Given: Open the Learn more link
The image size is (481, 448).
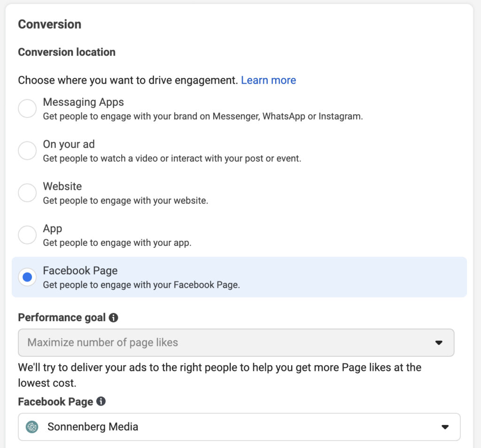Looking at the screenshot, I should tap(268, 80).
